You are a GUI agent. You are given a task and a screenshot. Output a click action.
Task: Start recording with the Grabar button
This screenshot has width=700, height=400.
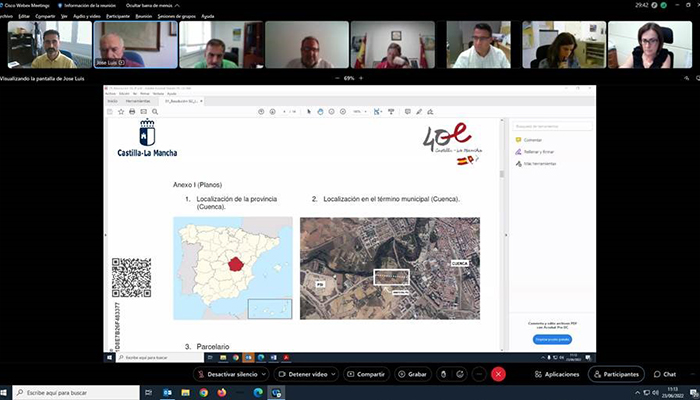[411, 374]
